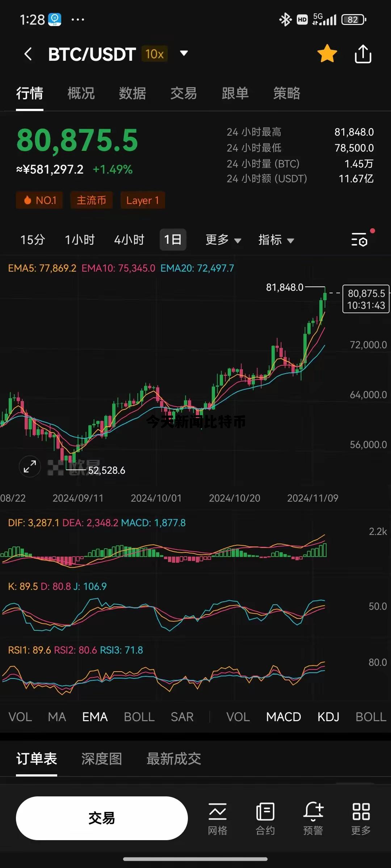Image resolution: width=391 pixels, height=868 pixels.
Task: Tap the back arrow icon
Action: (x=28, y=54)
